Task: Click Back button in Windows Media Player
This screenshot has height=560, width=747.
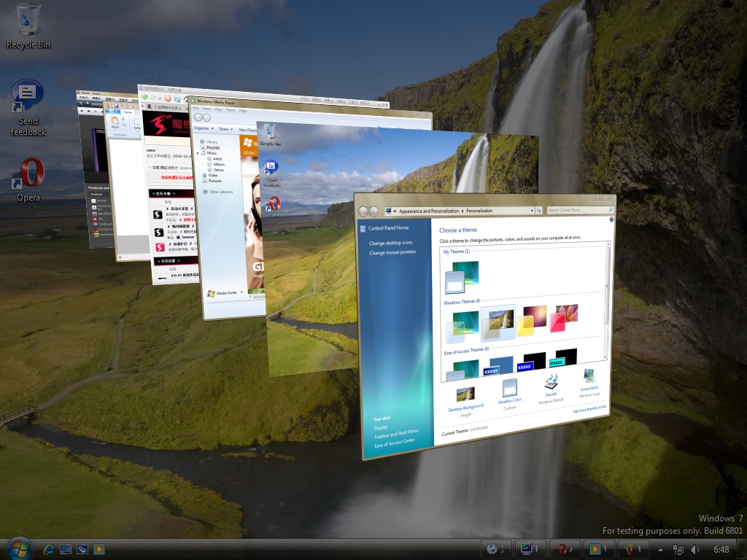Action: click(x=198, y=117)
